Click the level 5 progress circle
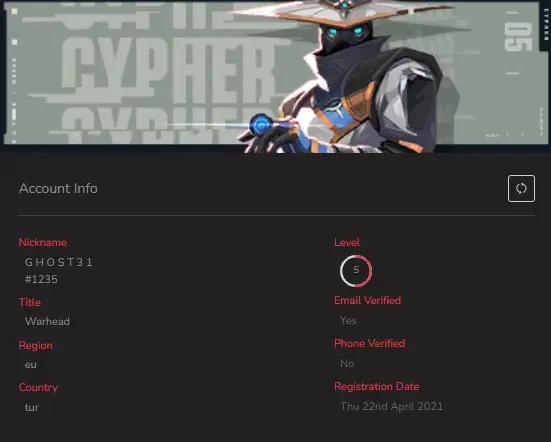551x442 pixels. click(x=356, y=271)
